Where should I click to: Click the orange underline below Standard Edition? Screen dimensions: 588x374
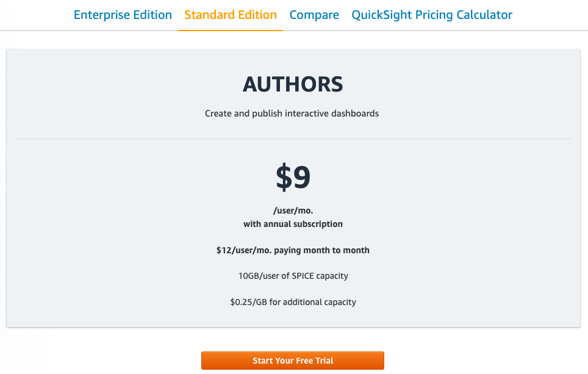pyautogui.click(x=230, y=30)
